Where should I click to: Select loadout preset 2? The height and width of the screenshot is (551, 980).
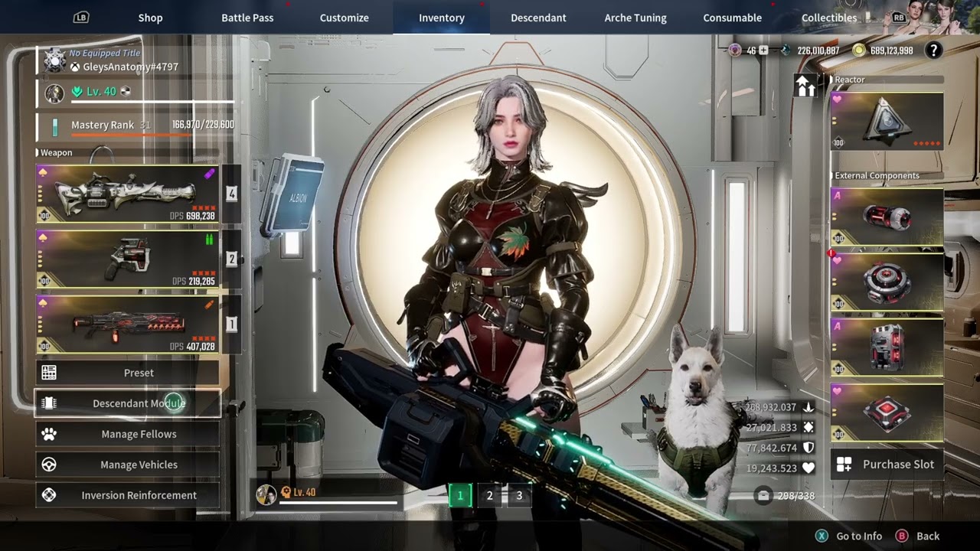point(490,495)
